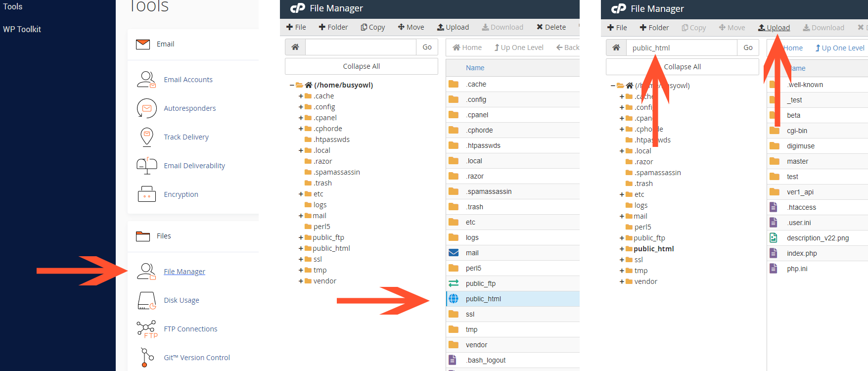Open Email Accounts link

(188, 80)
